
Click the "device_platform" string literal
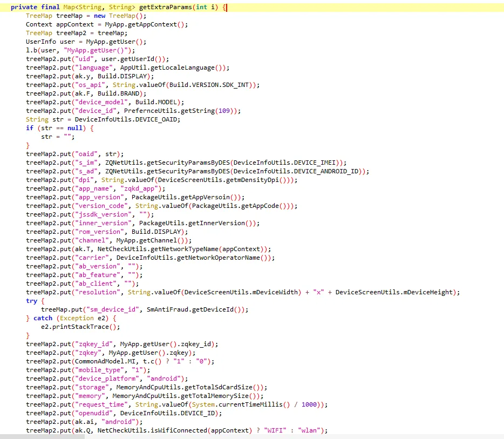point(107,379)
